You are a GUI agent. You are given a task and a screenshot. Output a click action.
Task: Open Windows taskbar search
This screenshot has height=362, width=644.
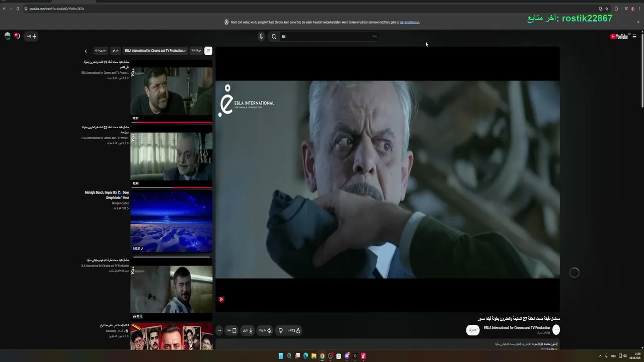[289, 356]
